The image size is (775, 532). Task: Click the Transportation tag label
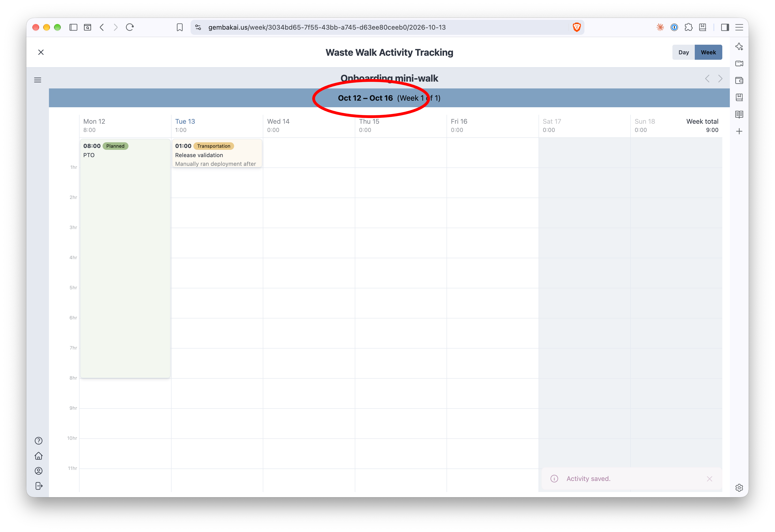213,146
